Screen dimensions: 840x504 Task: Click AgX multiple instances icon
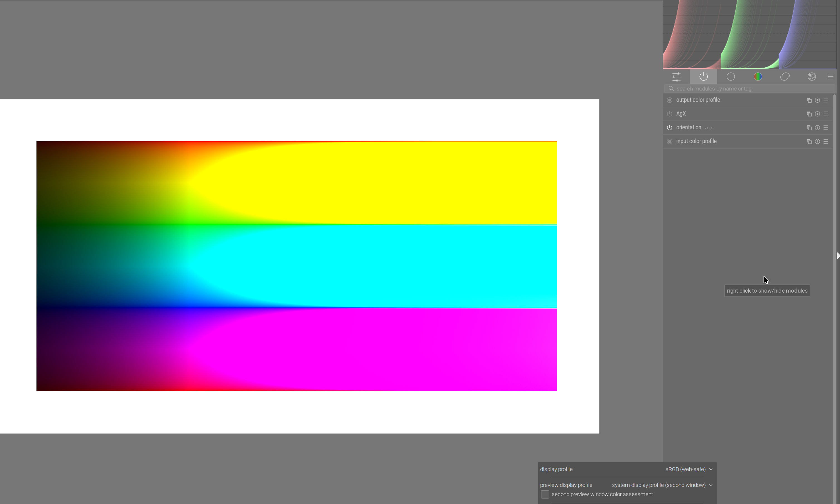[x=809, y=114]
